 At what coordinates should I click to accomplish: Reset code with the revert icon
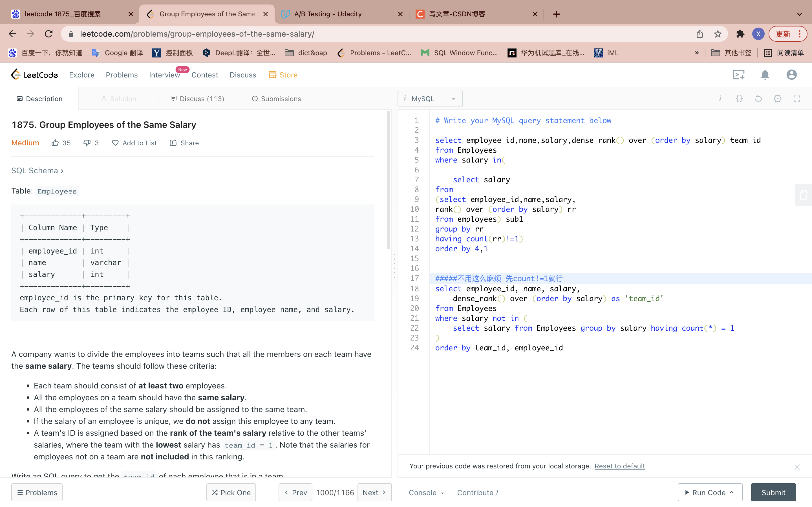[x=758, y=99]
